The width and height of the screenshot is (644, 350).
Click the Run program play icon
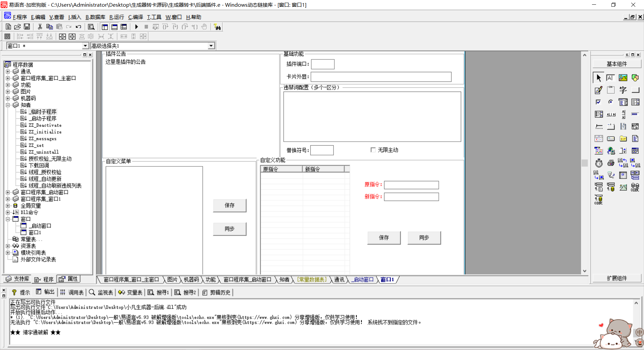137,27
